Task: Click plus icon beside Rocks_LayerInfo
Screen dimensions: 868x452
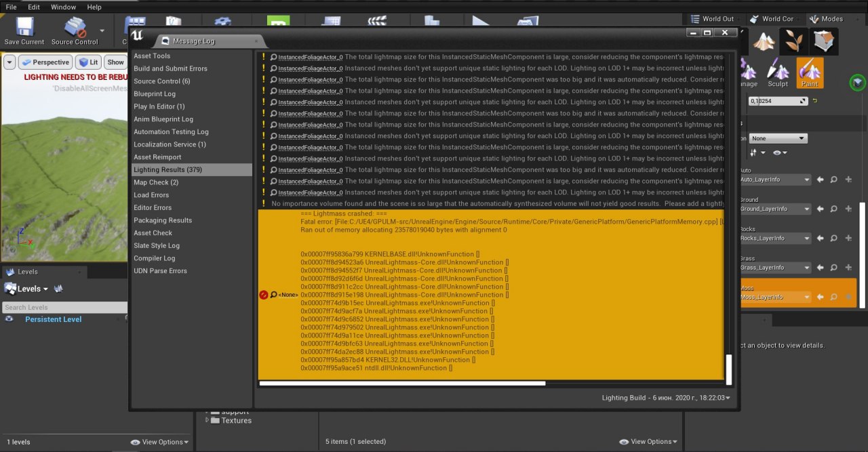Action: tap(848, 238)
